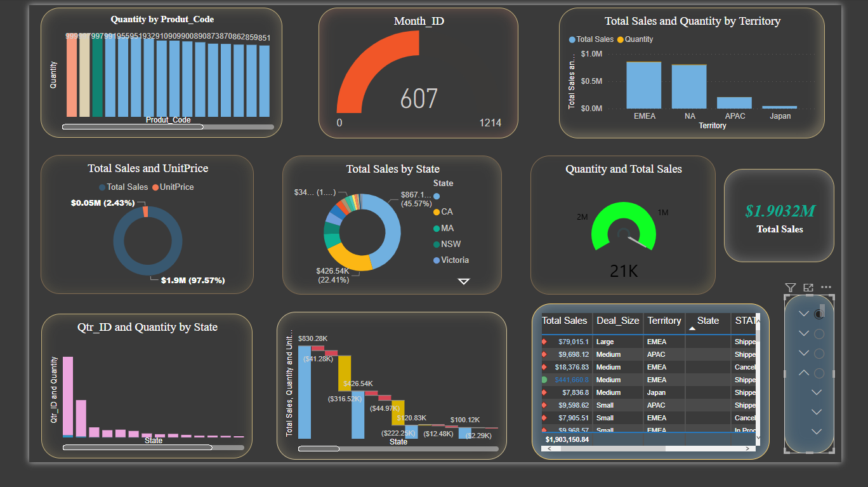Screen dimensions: 868x487
Task: Toggle UnitPrice legend in donut chart
Action: (x=173, y=187)
